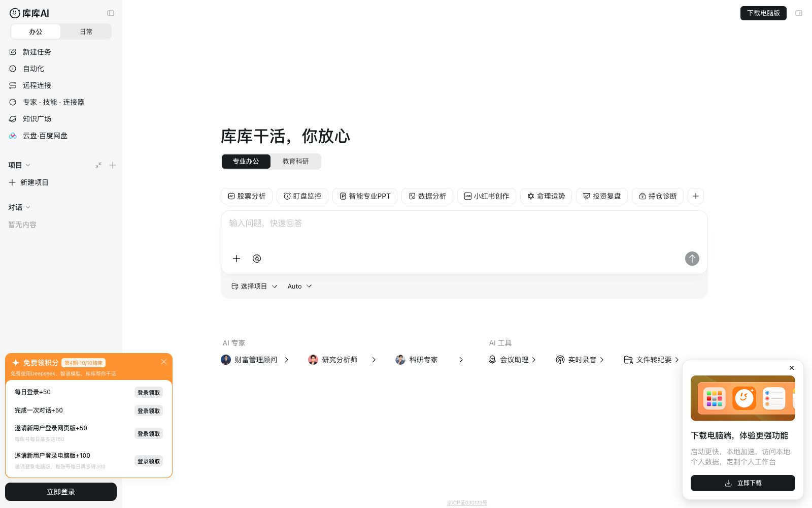Close the 免费领积分 promotion panel
The height and width of the screenshot is (508, 812).
[x=164, y=362]
